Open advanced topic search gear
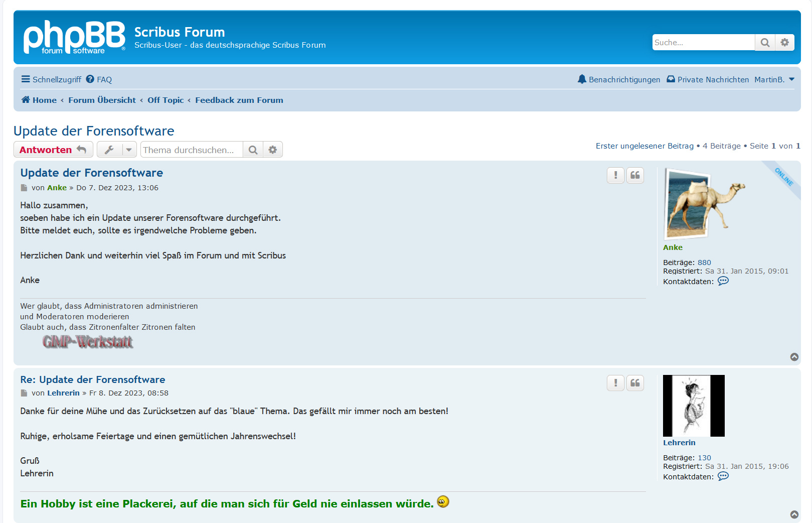Screen dimensions: 812x523 point(273,150)
